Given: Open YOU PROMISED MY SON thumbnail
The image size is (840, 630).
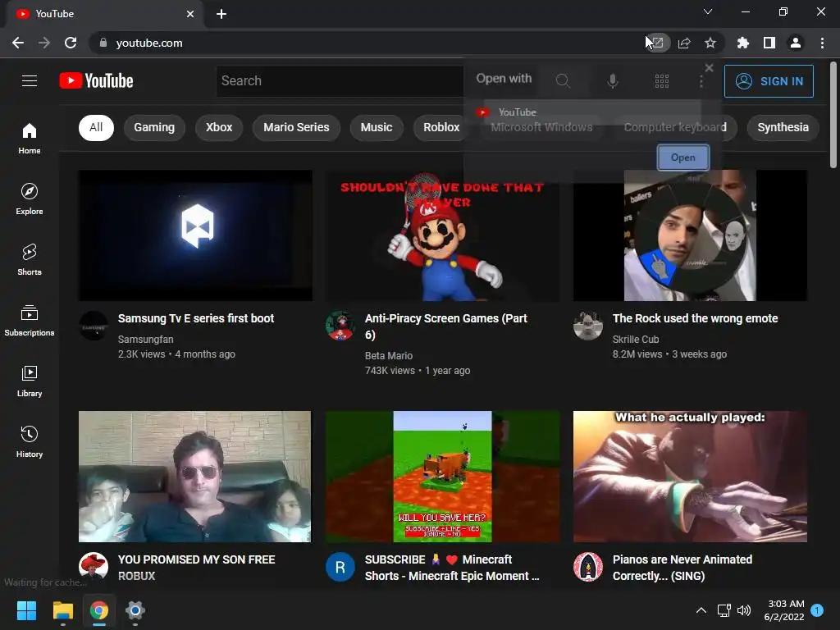Looking at the screenshot, I should click(195, 477).
